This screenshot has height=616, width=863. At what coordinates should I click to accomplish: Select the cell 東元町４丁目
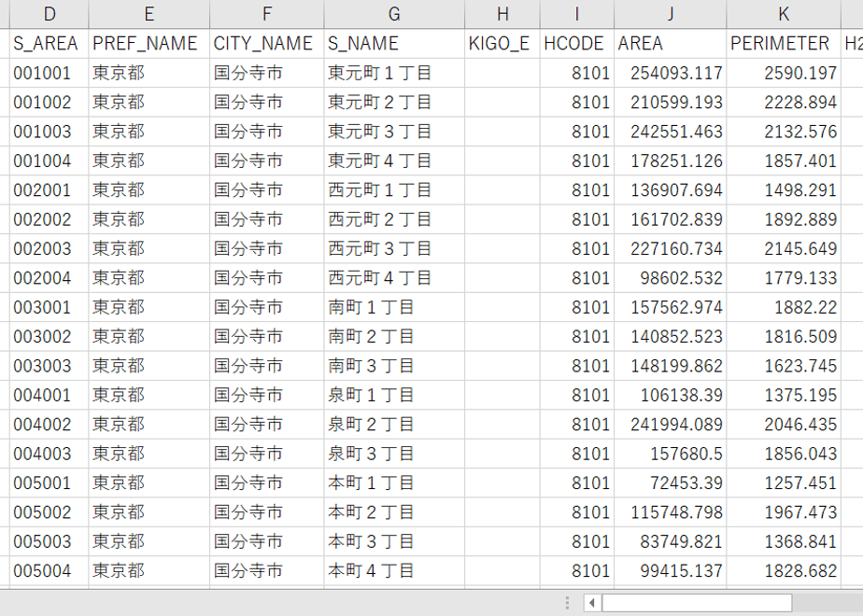394,161
